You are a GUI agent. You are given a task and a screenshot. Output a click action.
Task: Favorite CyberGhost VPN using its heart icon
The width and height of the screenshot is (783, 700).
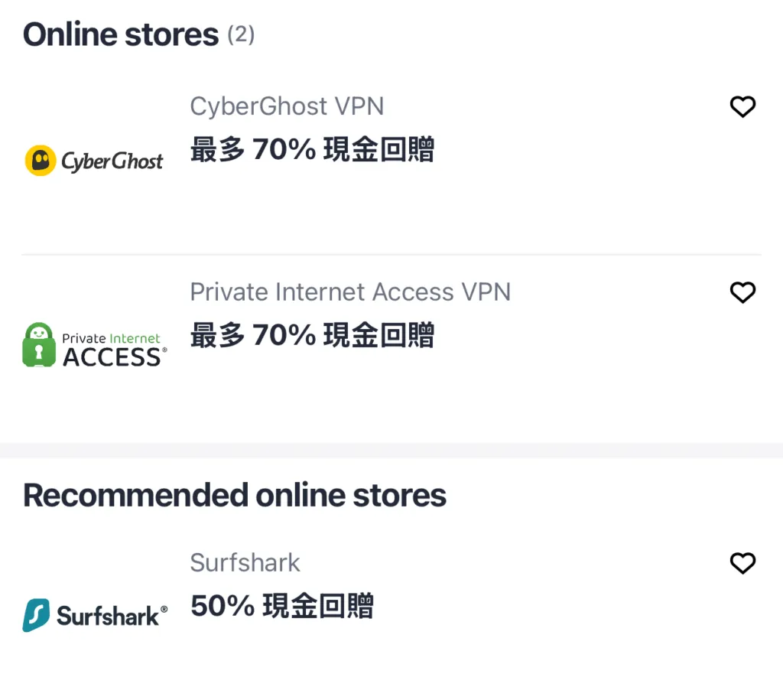[x=742, y=107]
